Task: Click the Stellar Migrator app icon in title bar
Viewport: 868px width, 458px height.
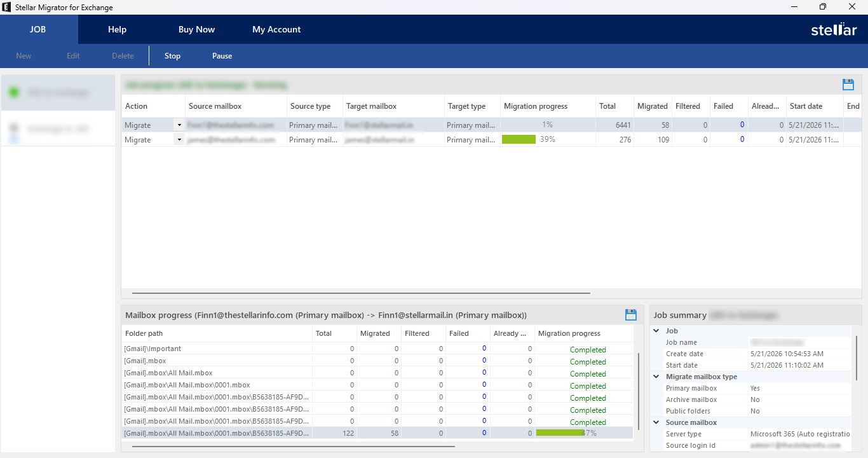Action: click(x=6, y=7)
